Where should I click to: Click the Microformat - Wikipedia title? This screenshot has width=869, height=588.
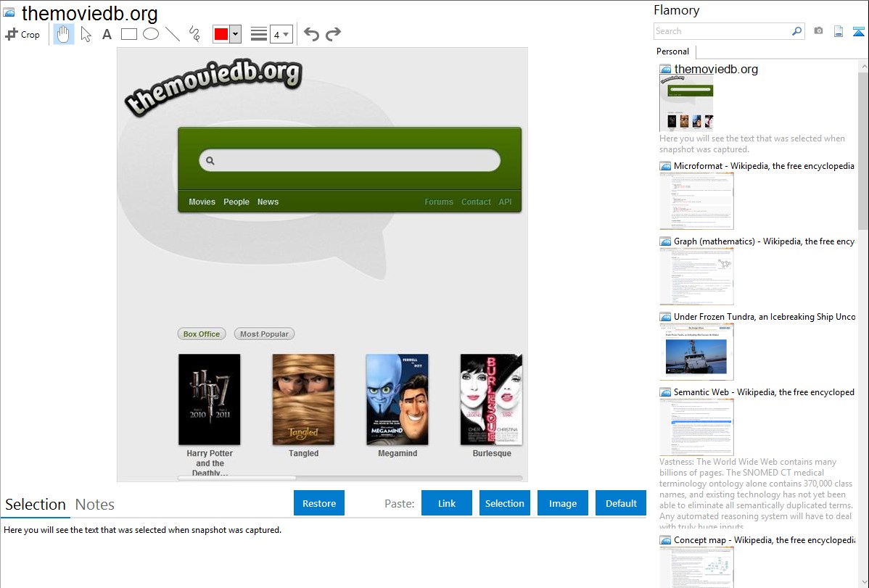764,166
